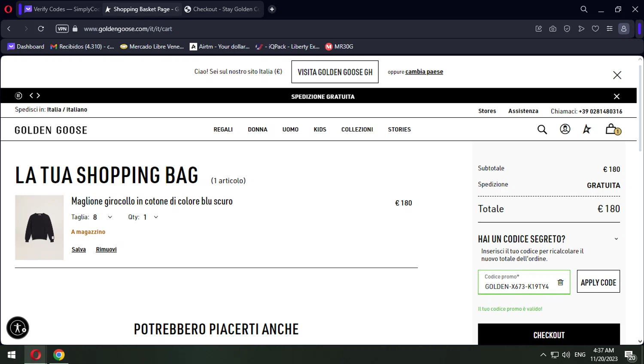Click the browser reload icon
Viewport: 644px width, 364px height.
(x=41, y=29)
